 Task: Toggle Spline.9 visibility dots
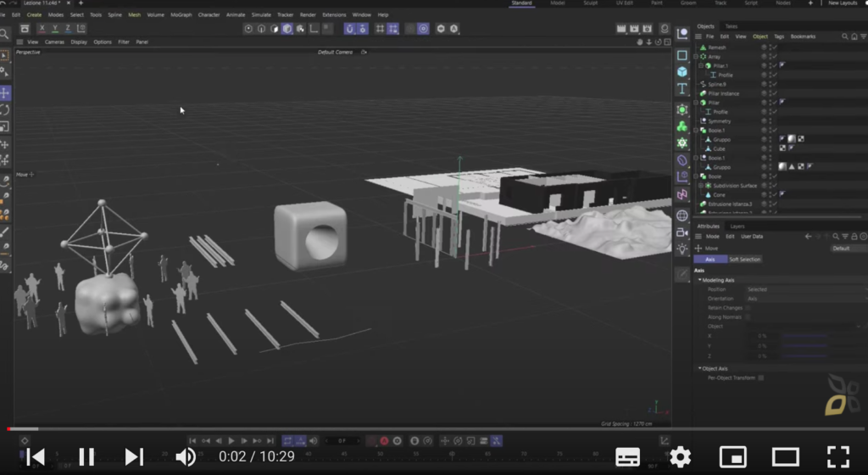pyautogui.click(x=770, y=84)
